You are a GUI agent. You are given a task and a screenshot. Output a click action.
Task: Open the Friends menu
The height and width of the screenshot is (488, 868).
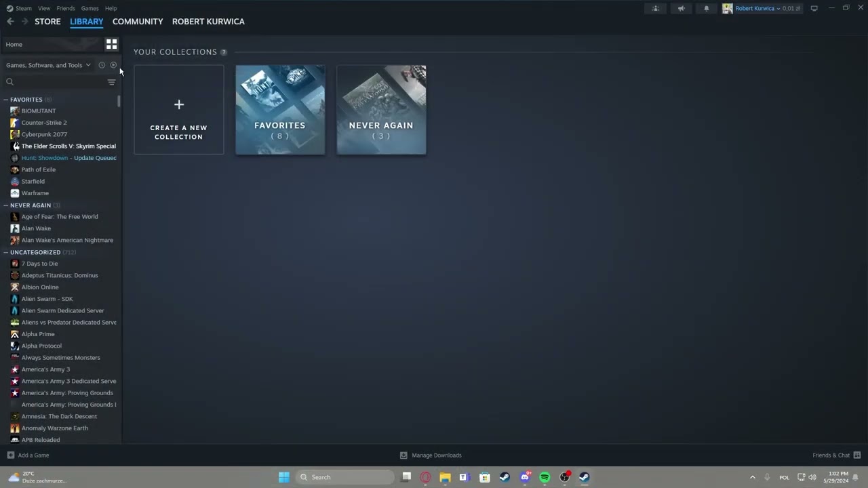66,8
